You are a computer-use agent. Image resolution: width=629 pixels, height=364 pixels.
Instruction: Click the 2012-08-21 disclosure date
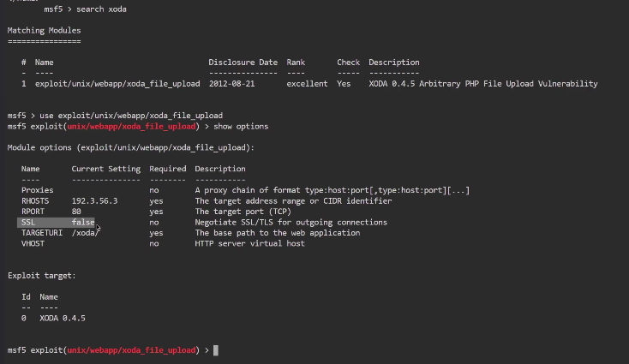point(234,84)
